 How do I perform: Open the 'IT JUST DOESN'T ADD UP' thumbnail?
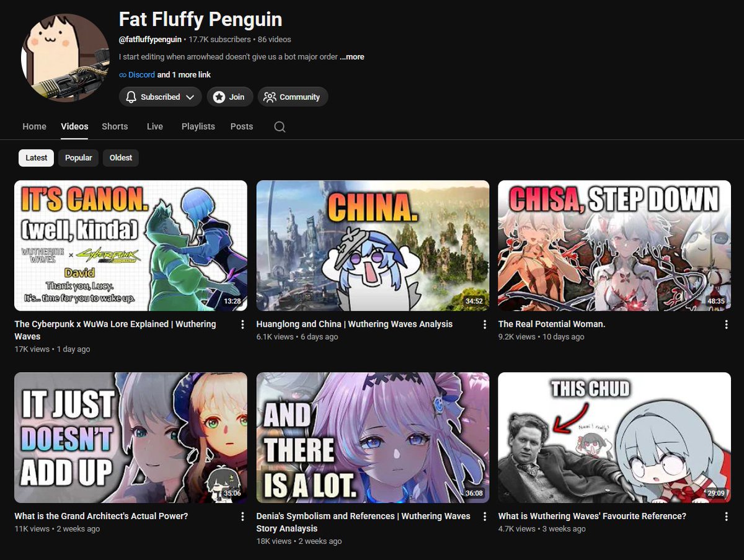click(x=131, y=438)
